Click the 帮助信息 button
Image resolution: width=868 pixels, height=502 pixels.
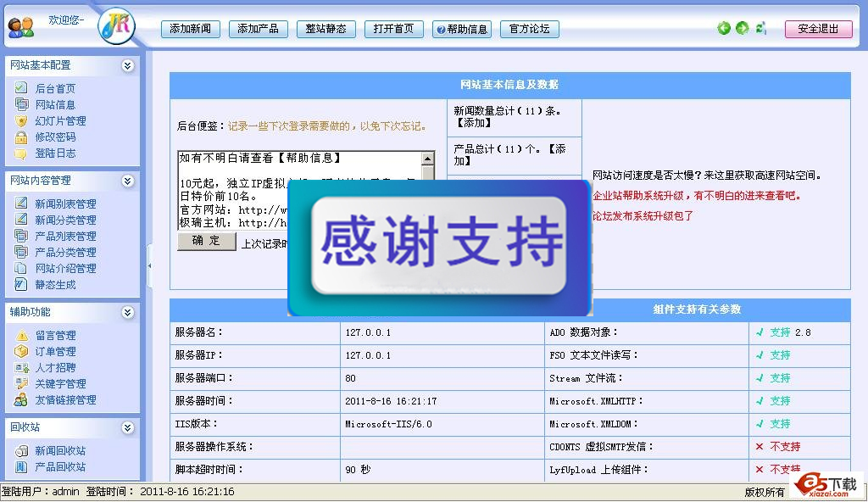462,29
